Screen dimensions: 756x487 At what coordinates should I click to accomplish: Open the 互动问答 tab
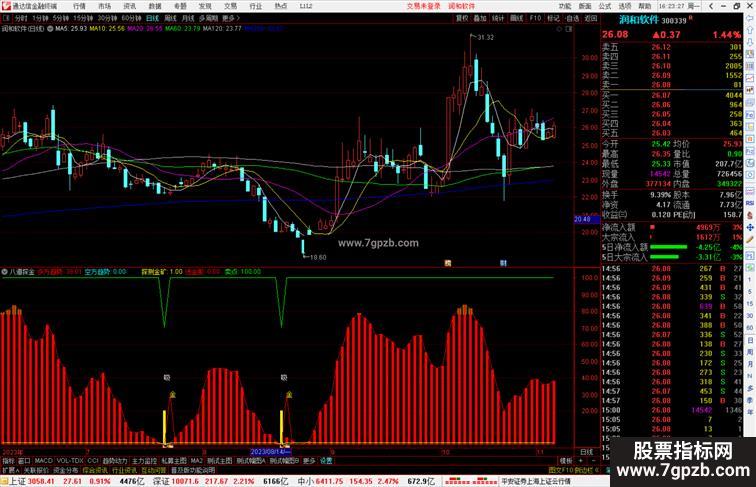pos(154,470)
